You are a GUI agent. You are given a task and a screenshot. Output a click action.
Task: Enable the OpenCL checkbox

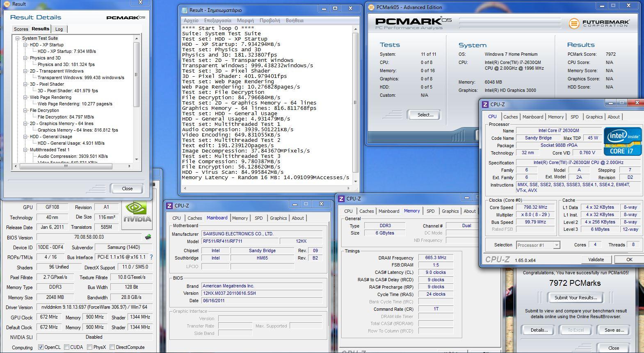[41, 347]
